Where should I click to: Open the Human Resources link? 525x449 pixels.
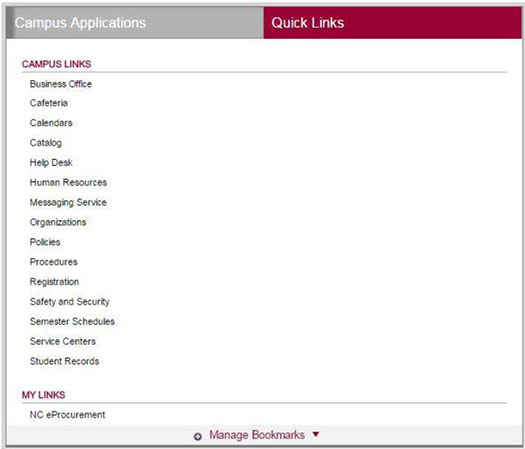pos(68,182)
